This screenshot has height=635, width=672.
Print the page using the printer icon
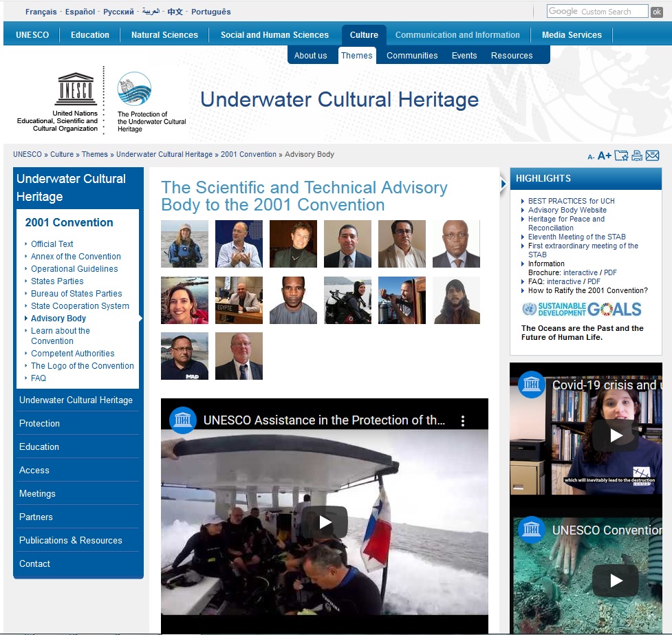[x=637, y=155]
